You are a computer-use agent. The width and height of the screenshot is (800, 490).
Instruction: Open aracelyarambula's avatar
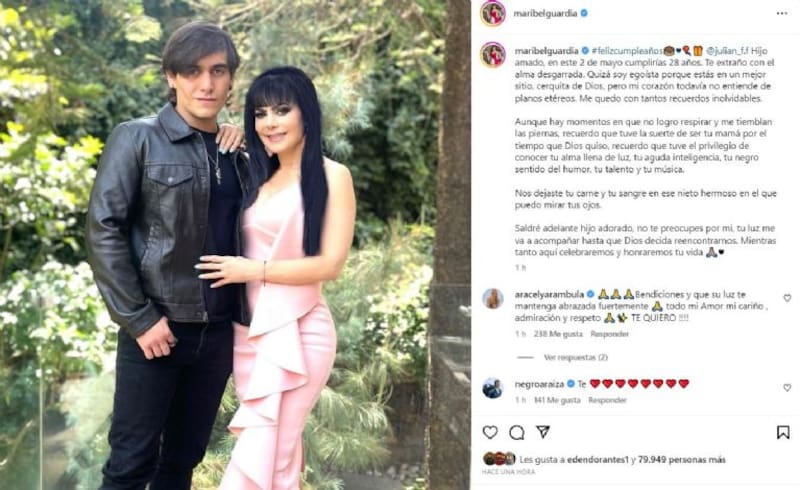[x=493, y=299]
